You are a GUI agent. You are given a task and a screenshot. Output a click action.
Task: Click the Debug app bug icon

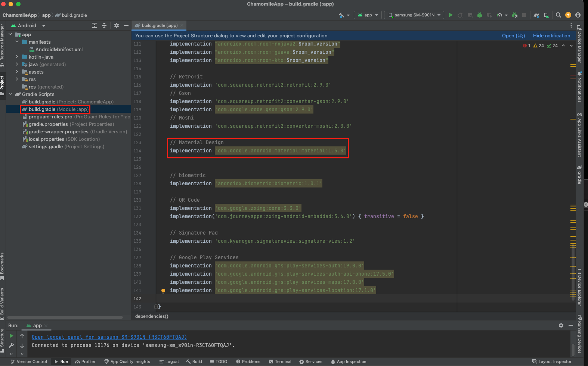pyautogui.click(x=480, y=15)
